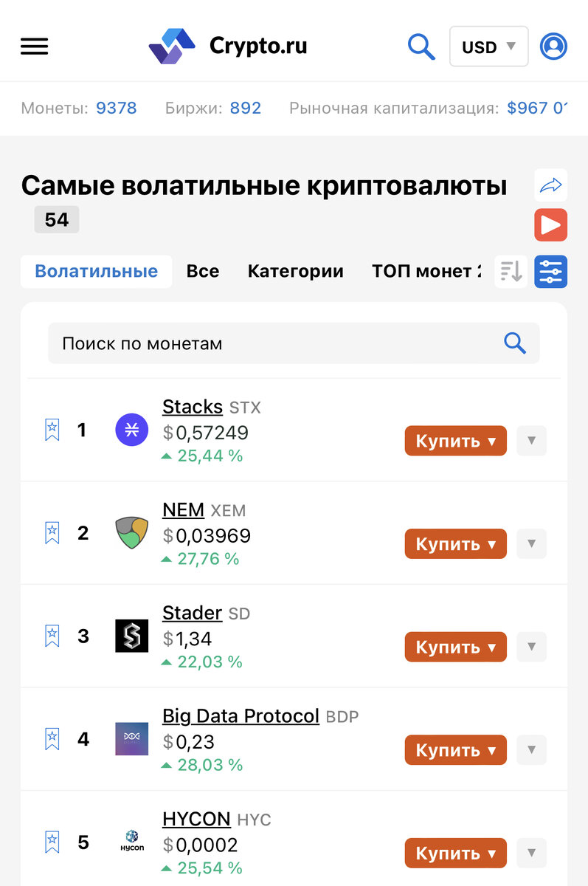Open the USD currency dropdown
This screenshot has height=886, width=588.
point(488,46)
